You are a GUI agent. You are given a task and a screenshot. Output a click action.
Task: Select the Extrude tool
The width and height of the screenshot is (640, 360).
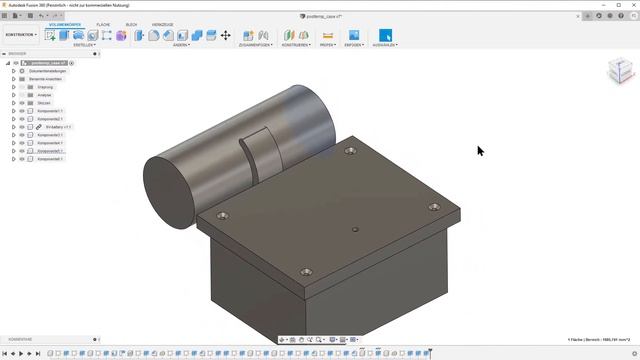click(x=64, y=36)
